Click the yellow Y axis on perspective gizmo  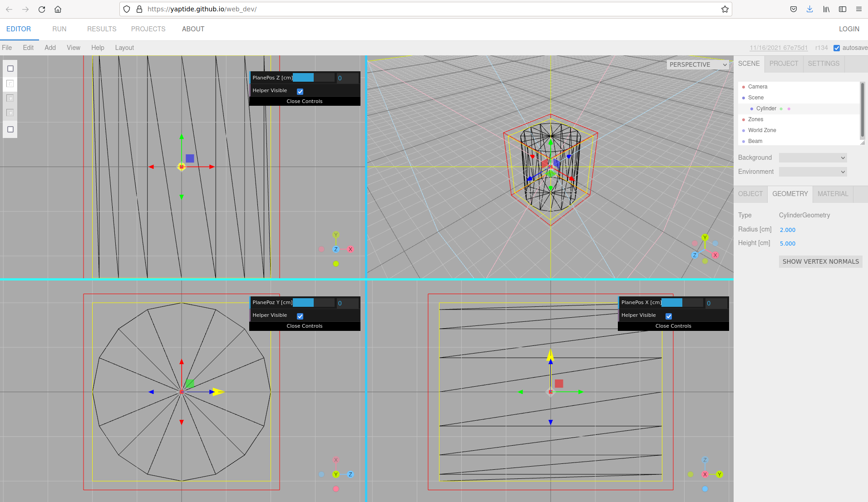(x=705, y=237)
